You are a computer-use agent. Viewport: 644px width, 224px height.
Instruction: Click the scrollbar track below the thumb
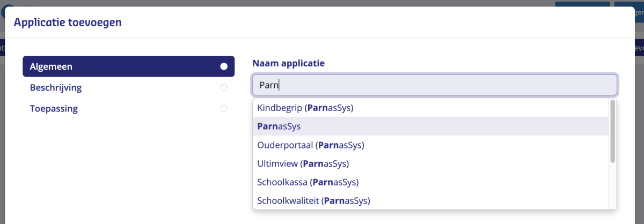point(612,186)
